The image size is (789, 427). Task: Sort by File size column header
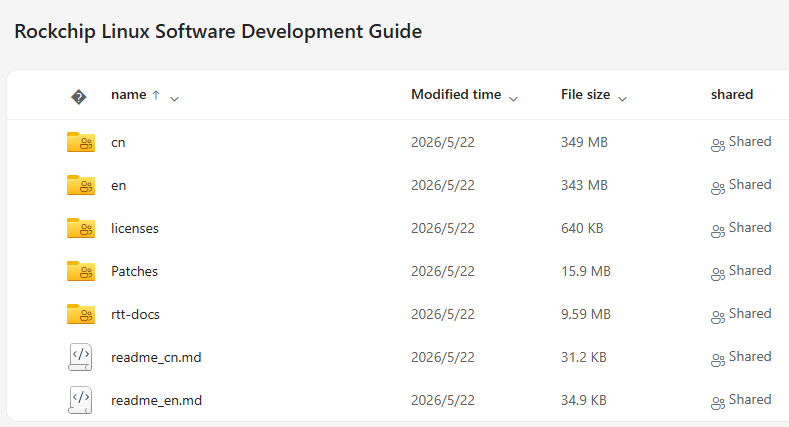pyautogui.click(x=586, y=95)
